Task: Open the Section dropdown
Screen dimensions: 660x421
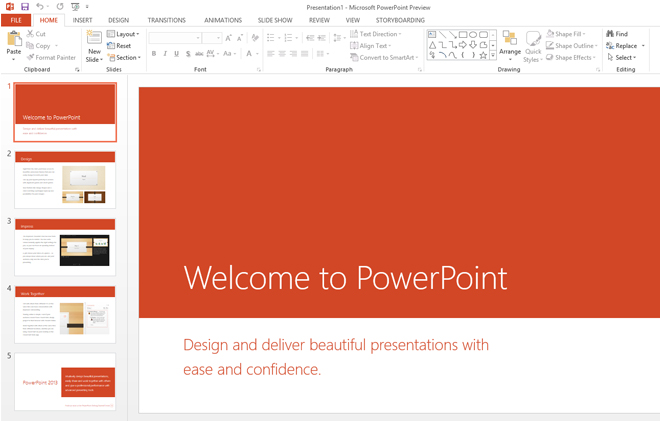Action: click(x=124, y=57)
